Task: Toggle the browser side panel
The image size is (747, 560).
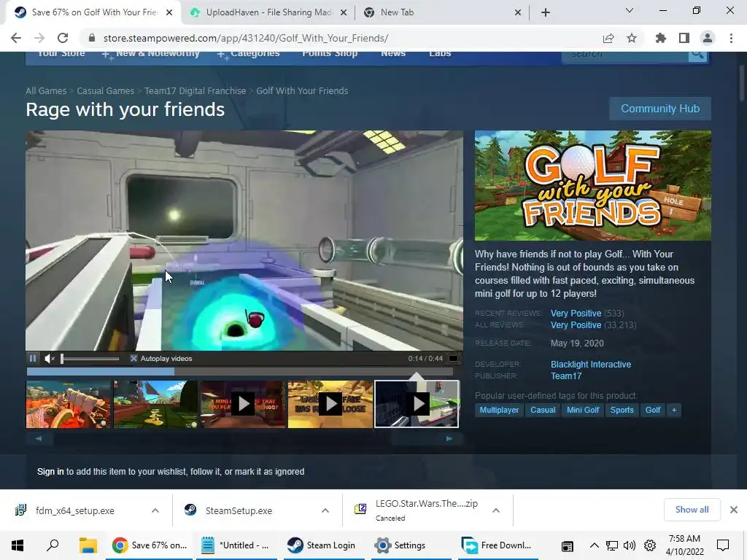Action: tap(684, 38)
